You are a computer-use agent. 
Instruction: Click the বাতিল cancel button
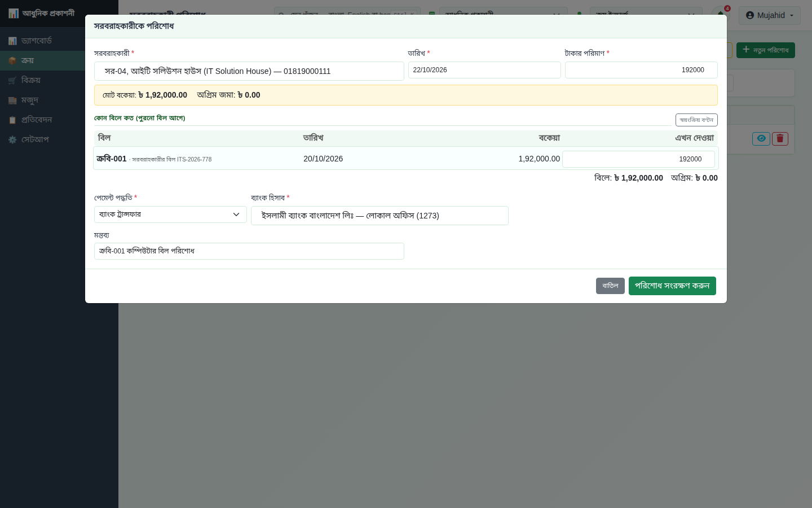pyautogui.click(x=610, y=286)
